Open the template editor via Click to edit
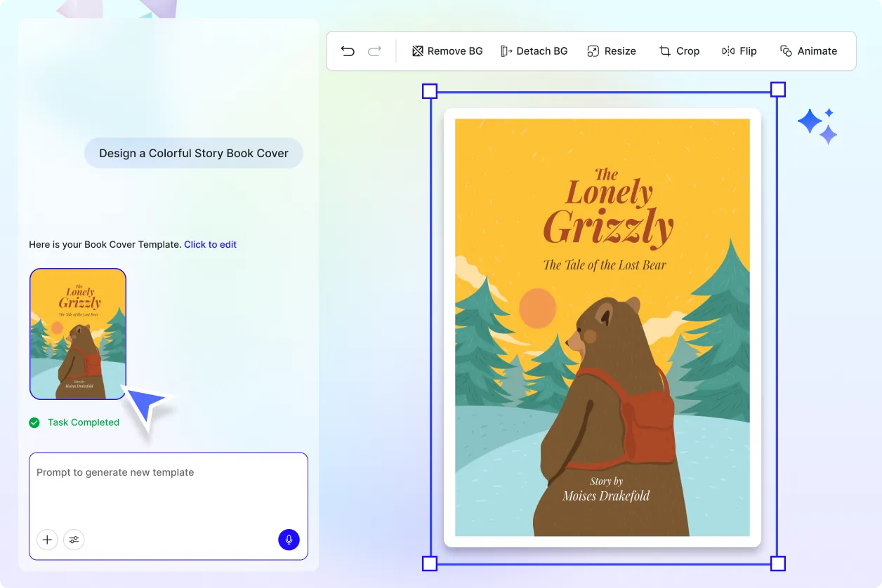 tap(210, 244)
